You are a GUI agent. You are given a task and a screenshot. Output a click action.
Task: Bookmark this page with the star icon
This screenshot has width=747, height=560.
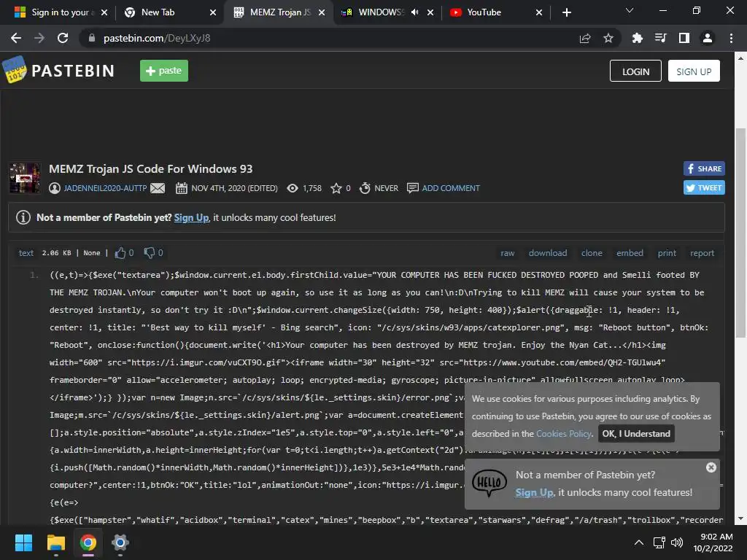click(x=608, y=38)
